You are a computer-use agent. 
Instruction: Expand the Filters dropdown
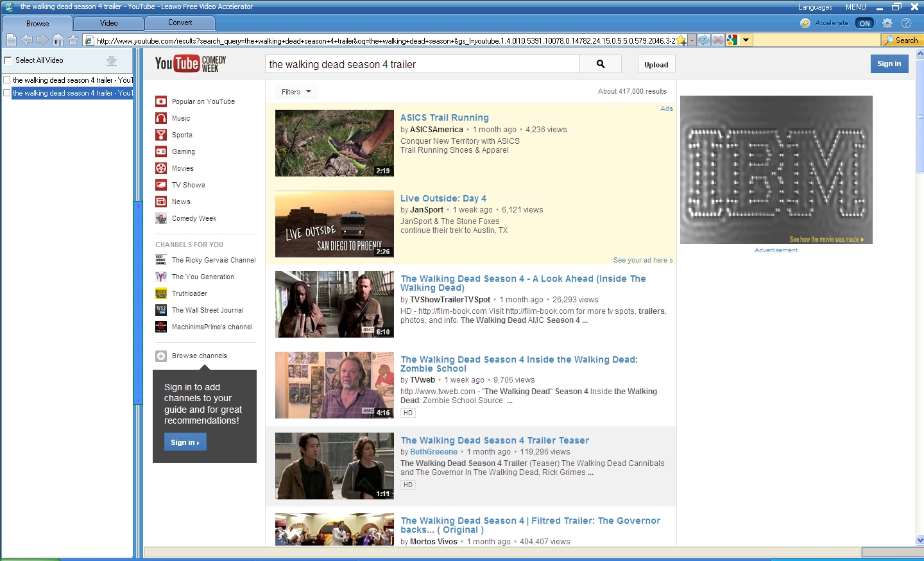click(296, 92)
